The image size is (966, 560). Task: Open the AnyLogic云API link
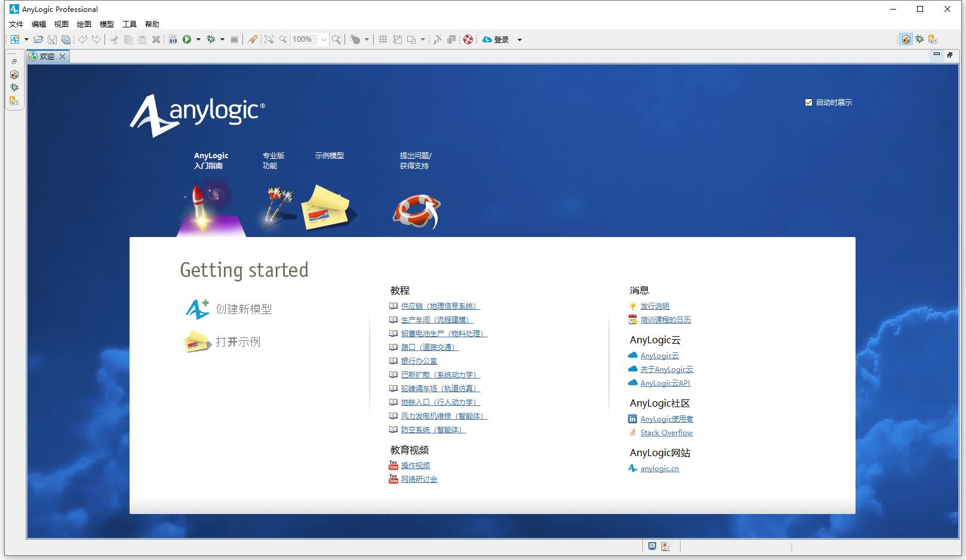pyautogui.click(x=665, y=383)
